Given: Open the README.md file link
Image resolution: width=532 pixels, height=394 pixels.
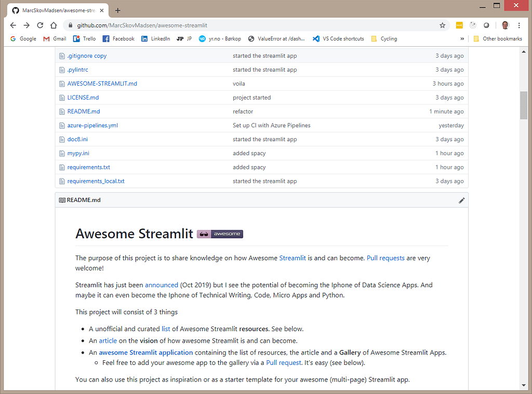Looking at the screenshot, I should (x=85, y=111).
